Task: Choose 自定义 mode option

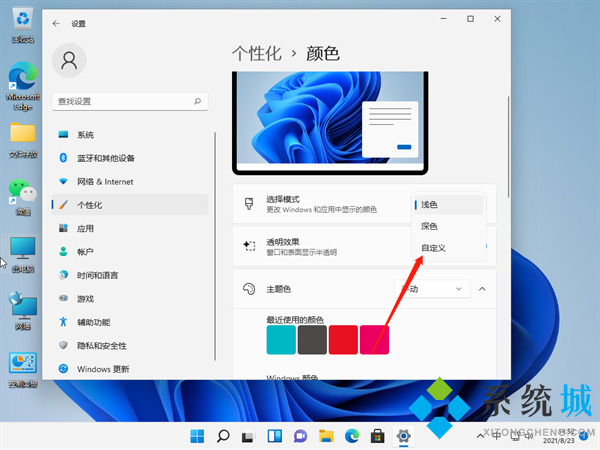Action: coord(448,248)
